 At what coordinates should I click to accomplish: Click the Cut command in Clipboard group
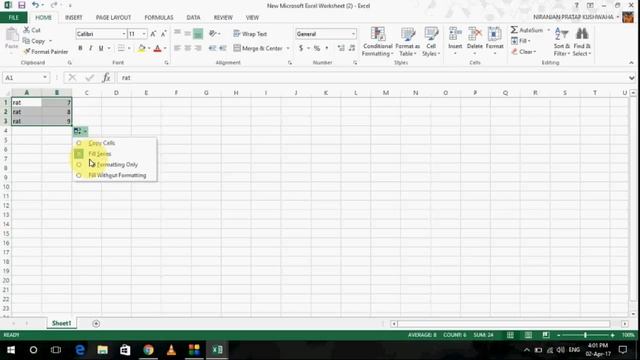pos(32,30)
